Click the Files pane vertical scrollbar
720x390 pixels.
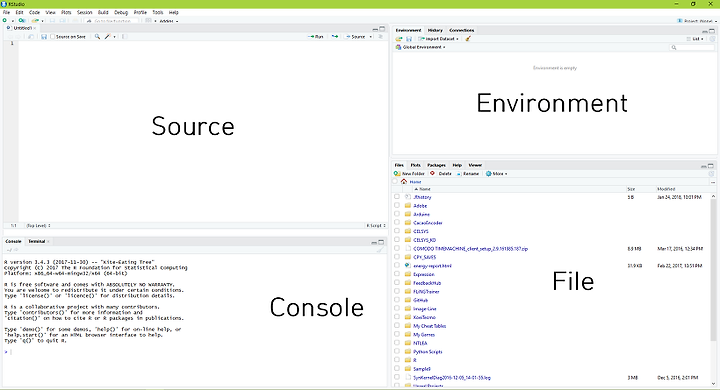[713, 271]
